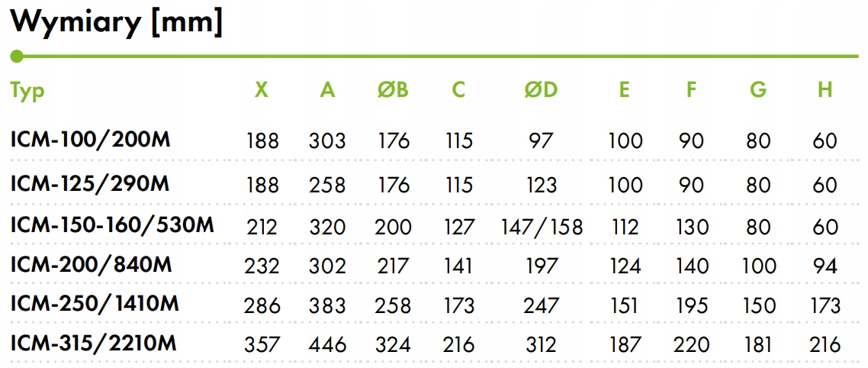Click the Wymiary [mm] heading

point(116,22)
